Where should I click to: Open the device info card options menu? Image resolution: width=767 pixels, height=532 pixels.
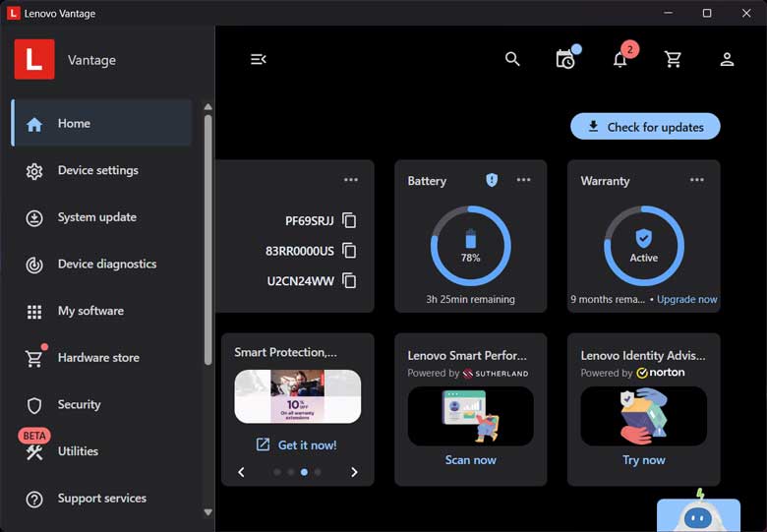[x=351, y=180]
